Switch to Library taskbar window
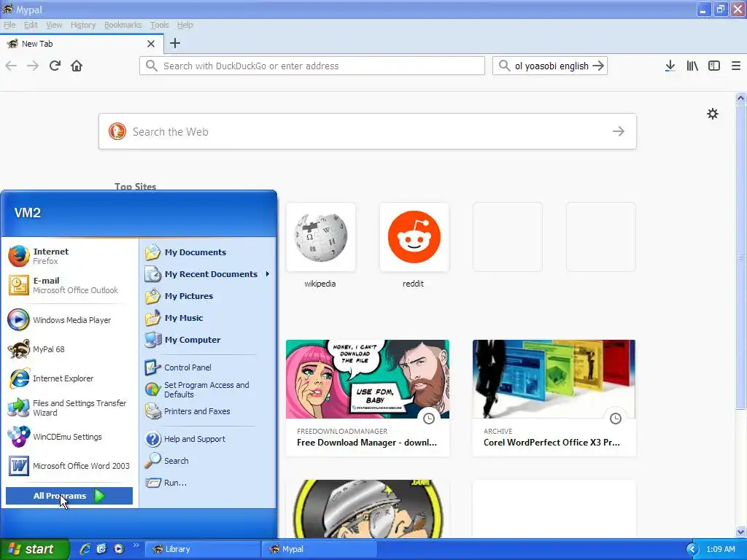Viewport: 747px width, 560px height. click(203, 549)
